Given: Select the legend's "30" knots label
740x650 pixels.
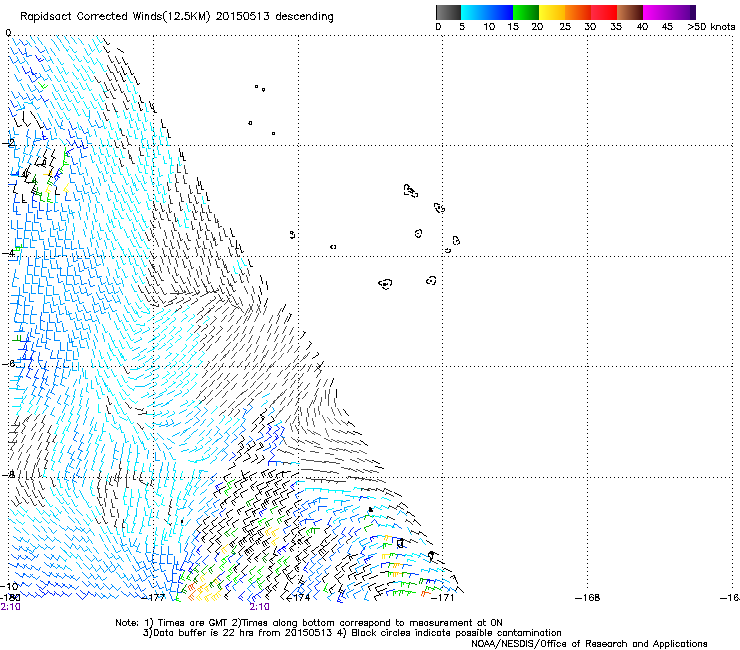Looking at the screenshot, I should [590, 27].
